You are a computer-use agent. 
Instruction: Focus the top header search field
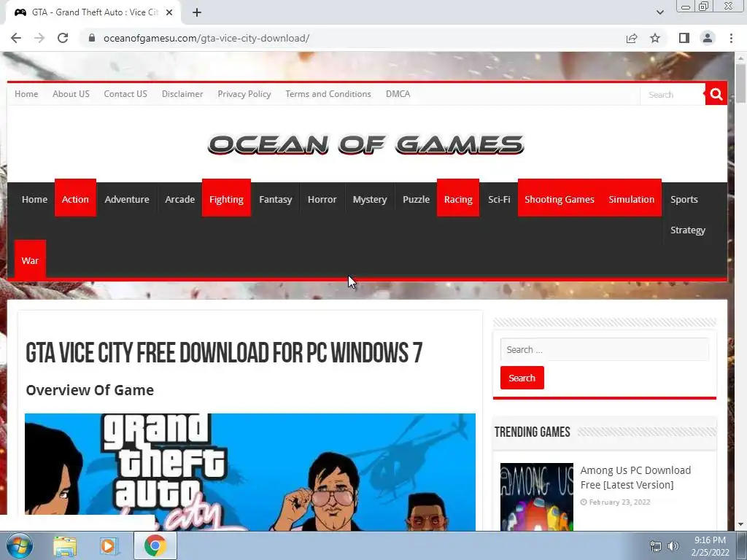coord(673,94)
